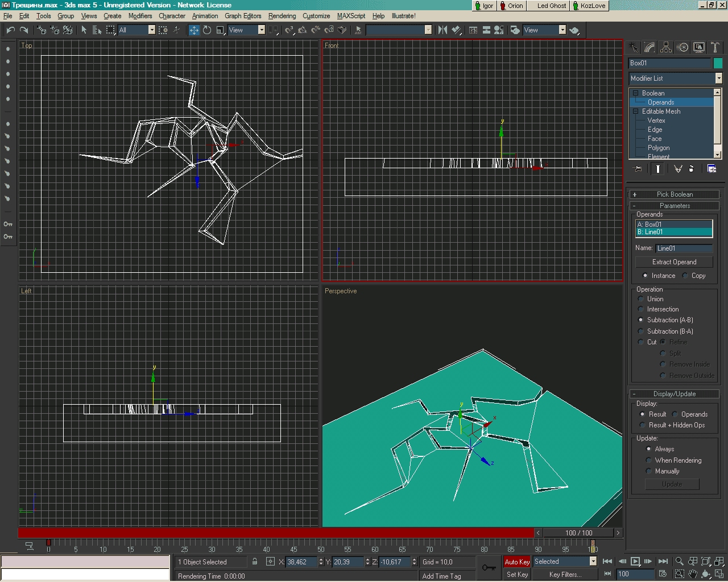This screenshot has height=582, width=728.
Task: Select the Union operation
Action: click(641, 299)
